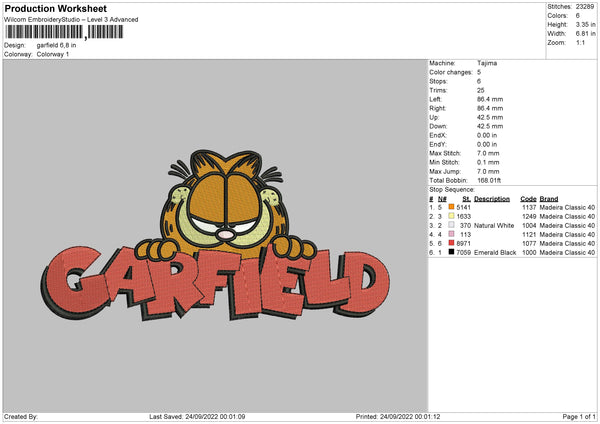This screenshot has height=424, width=600.
Task: Click the Max Stitch value 7.0 mm
Action: click(488, 153)
